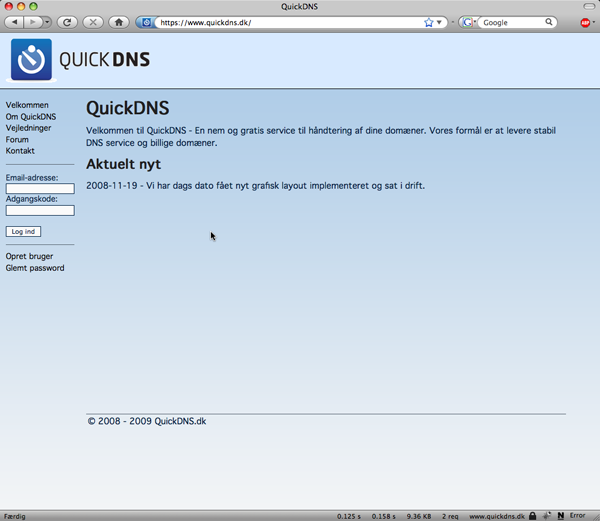Click the 0.125 s status bar timing
600x521 pixels.
[349, 516]
